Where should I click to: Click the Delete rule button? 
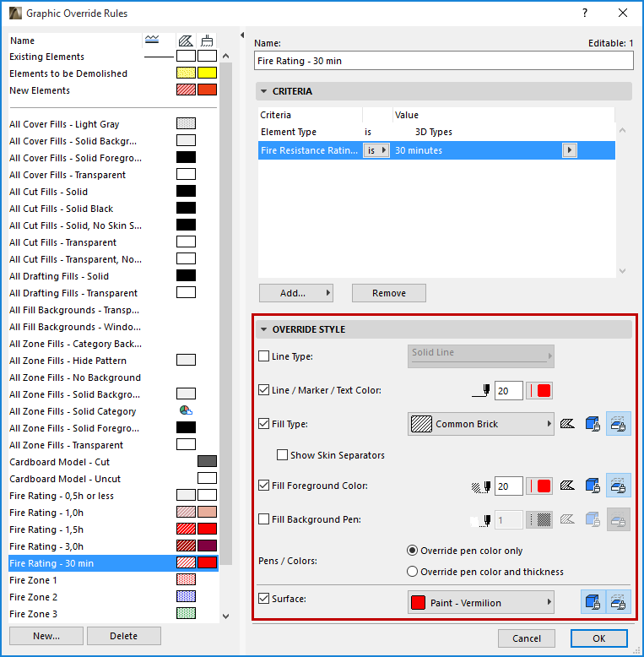point(124,636)
